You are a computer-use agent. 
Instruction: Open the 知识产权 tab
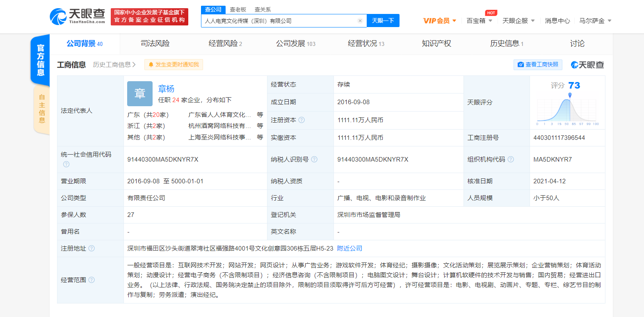click(x=436, y=43)
